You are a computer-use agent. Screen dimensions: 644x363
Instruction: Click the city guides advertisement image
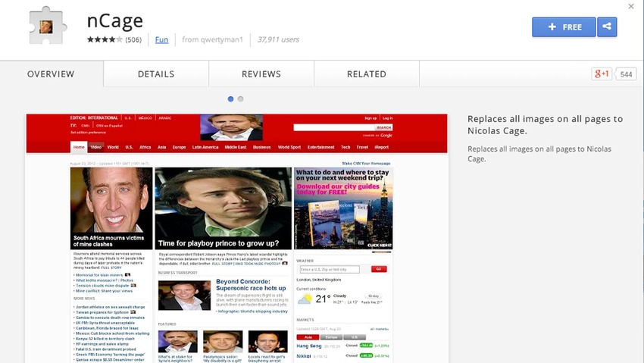click(x=343, y=208)
